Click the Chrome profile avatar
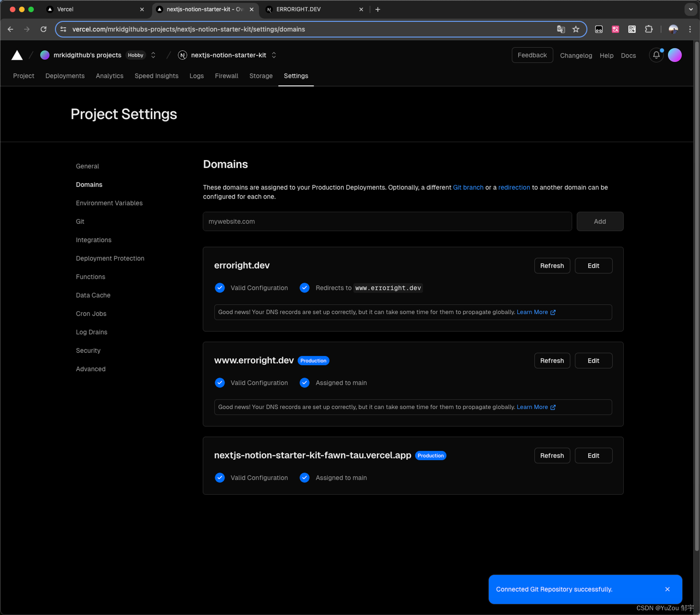 click(673, 29)
